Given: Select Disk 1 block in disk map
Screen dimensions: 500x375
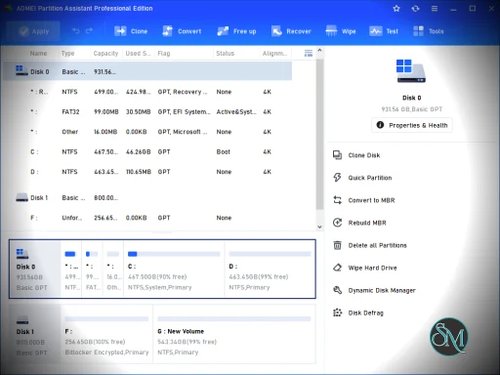Looking at the screenshot, I should tap(35, 334).
